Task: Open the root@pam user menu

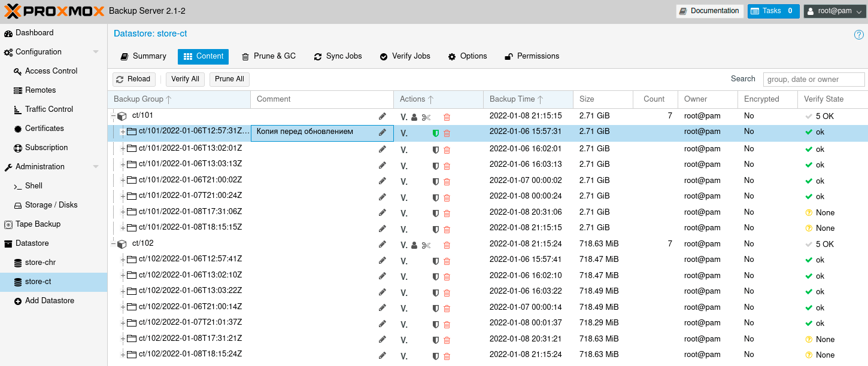Action: point(835,11)
